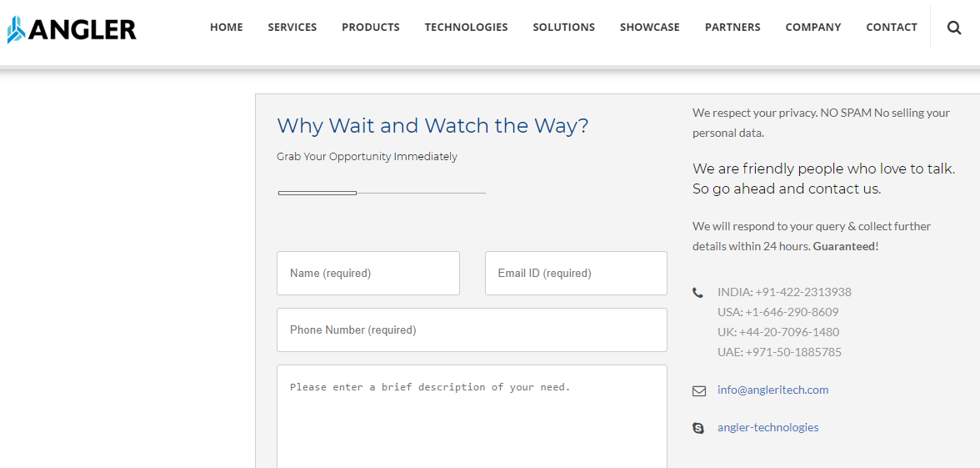
Task: Click the Skype icon
Action: click(x=698, y=428)
